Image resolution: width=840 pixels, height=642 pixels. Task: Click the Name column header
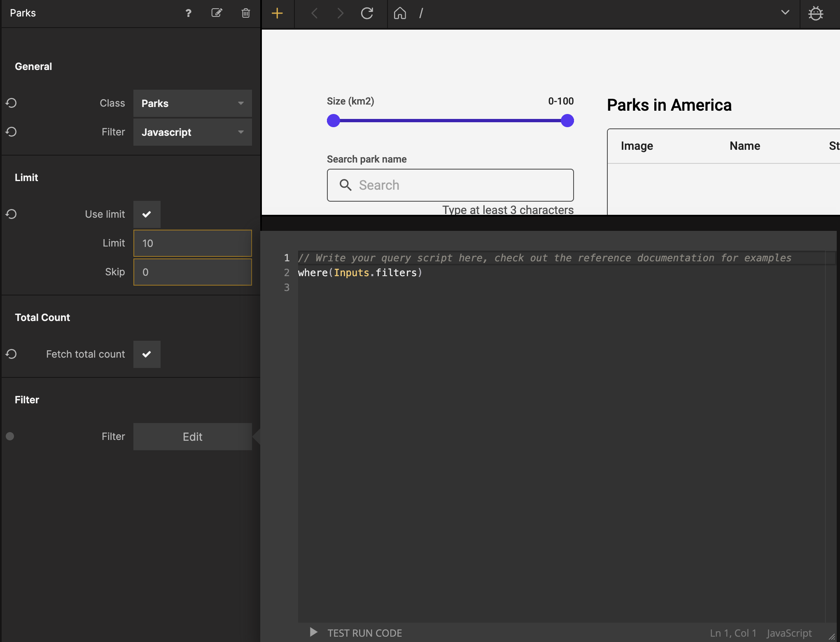coord(745,146)
